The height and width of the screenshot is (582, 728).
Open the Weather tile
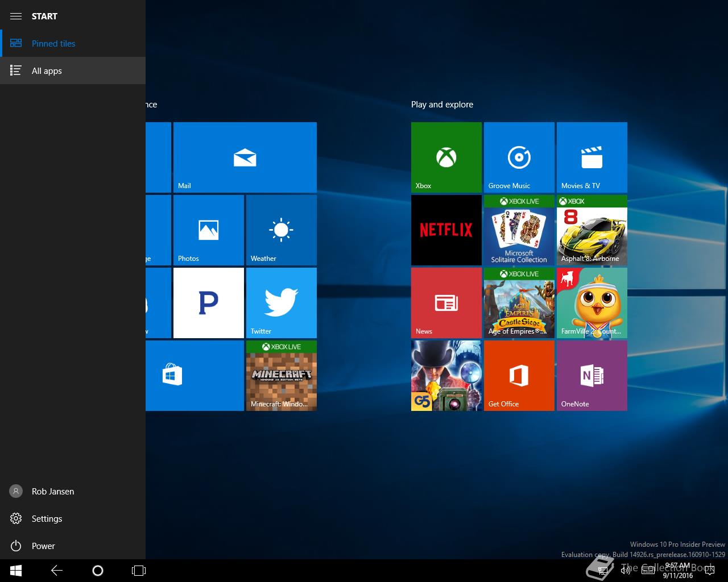click(x=282, y=230)
